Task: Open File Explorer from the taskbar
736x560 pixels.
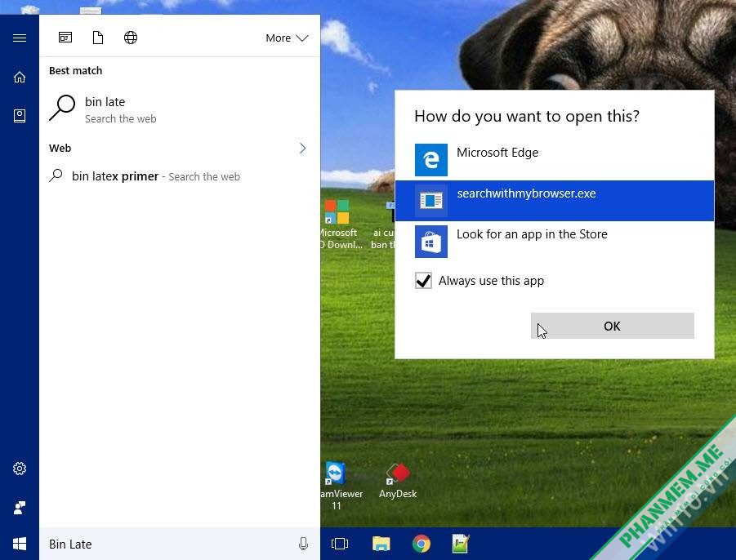Action: pos(381,544)
